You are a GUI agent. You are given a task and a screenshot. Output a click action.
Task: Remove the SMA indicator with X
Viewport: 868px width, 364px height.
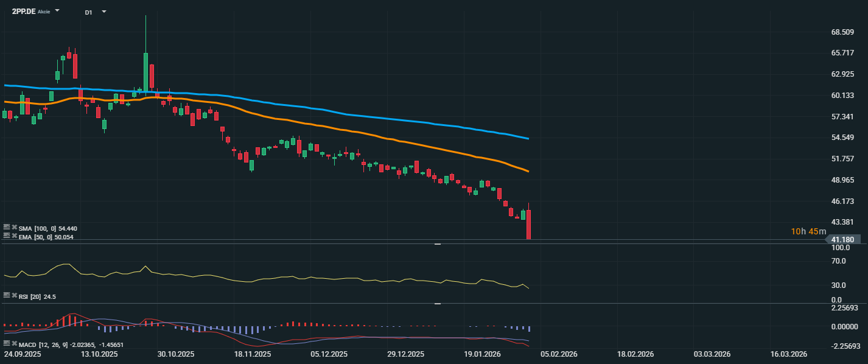point(14,228)
